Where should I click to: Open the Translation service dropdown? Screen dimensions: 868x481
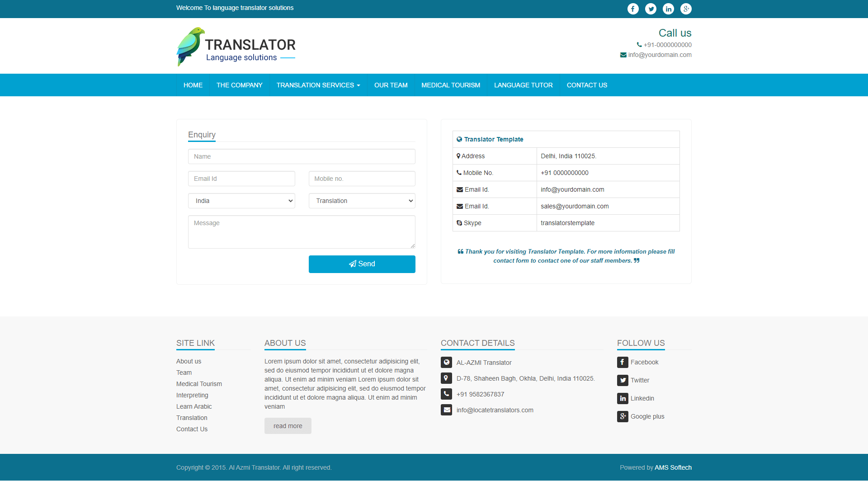pos(362,201)
